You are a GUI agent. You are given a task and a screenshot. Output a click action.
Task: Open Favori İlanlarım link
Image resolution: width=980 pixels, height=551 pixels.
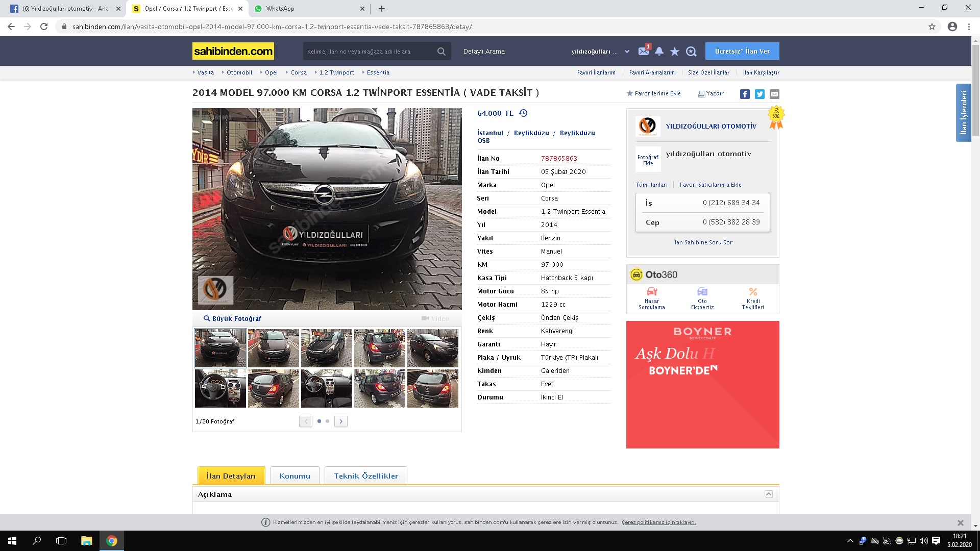coord(596,72)
